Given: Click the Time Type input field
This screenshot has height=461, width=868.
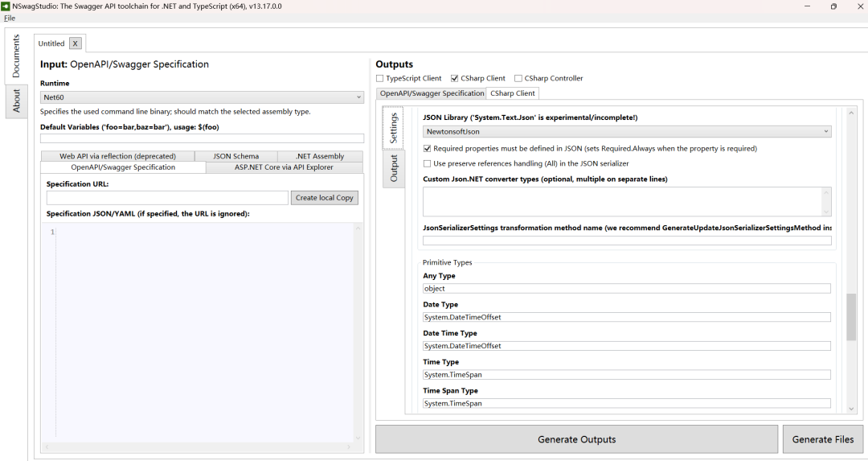Looking at the screenshot, I should click(x=627, y=375).
